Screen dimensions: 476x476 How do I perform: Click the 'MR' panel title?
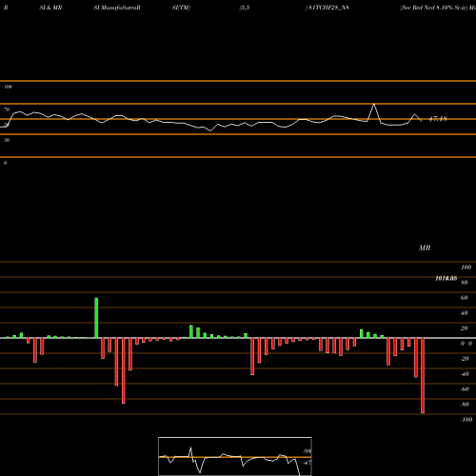click(x=425, y=248)
